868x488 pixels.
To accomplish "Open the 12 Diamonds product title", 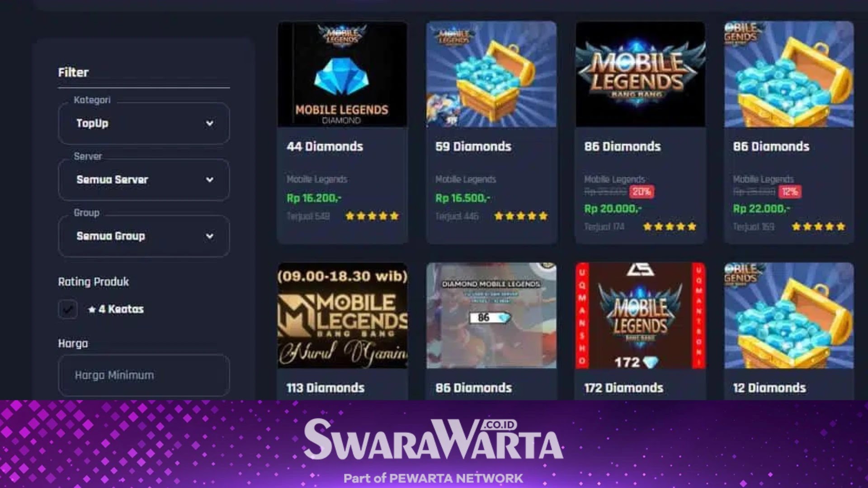I will (x=769, y=388).
